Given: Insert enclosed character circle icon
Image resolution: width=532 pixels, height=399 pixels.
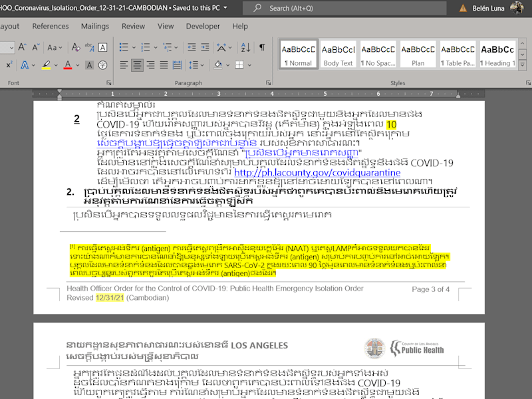Looking at the screenshot, I should click(x=103, y=65).
